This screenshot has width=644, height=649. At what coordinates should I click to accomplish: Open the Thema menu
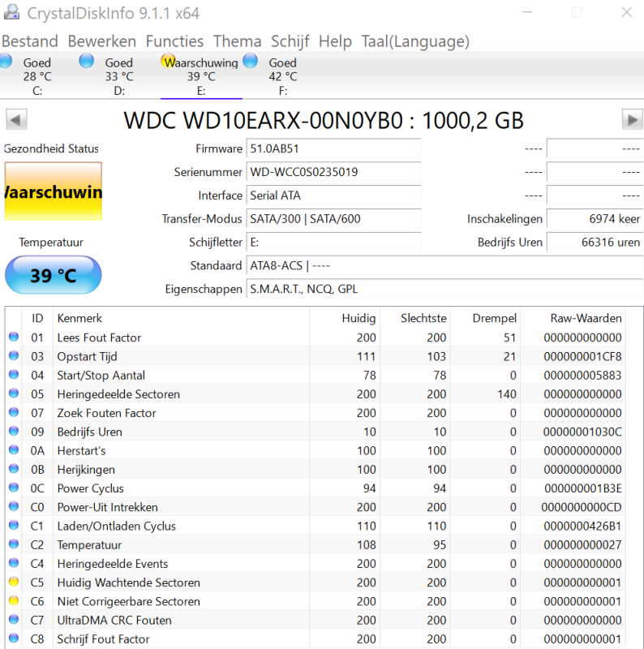(x=237, y=41)
